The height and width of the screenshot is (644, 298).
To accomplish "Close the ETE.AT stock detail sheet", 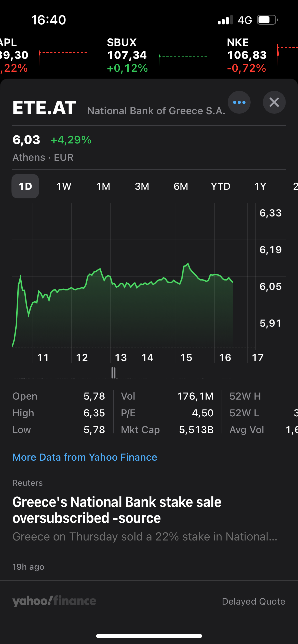I will coord(274,102).
